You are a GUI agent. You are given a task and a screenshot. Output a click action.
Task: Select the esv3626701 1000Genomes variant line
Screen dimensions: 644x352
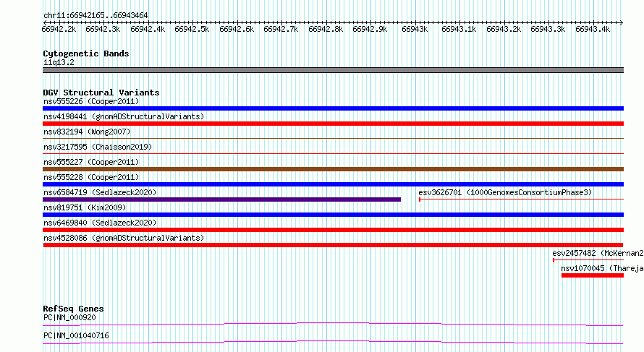(521, 199)
